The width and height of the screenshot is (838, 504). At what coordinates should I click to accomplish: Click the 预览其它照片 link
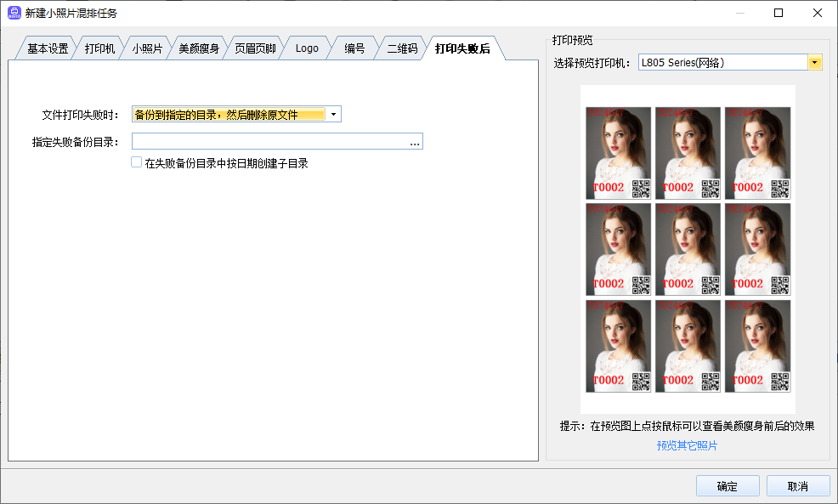pos(687,445)
